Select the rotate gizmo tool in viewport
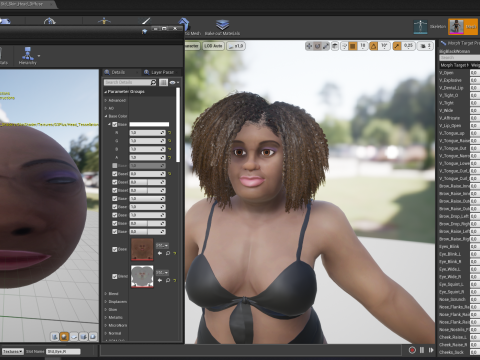The image size is (480, 360). 317,46
